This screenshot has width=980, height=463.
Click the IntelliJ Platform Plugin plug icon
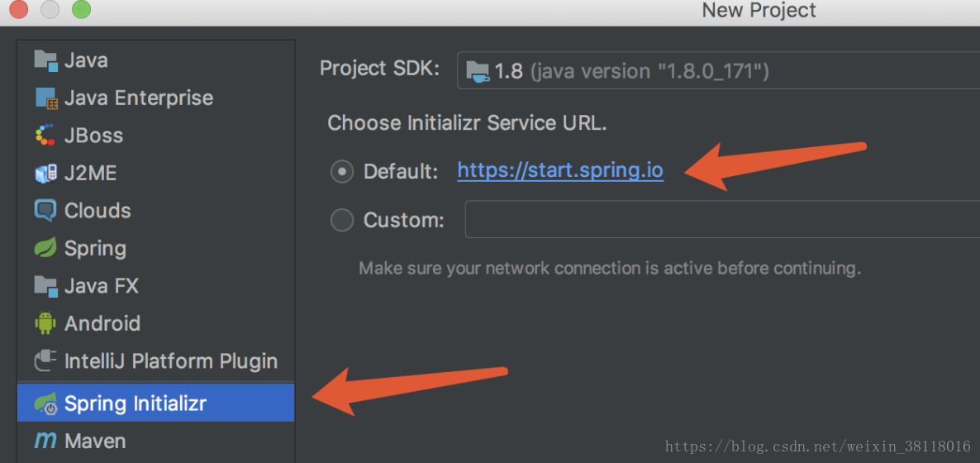pyautogui.click(x=45, y=361)
